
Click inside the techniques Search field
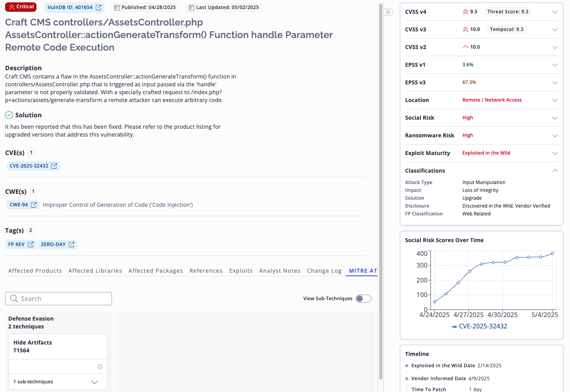point(58,299)
